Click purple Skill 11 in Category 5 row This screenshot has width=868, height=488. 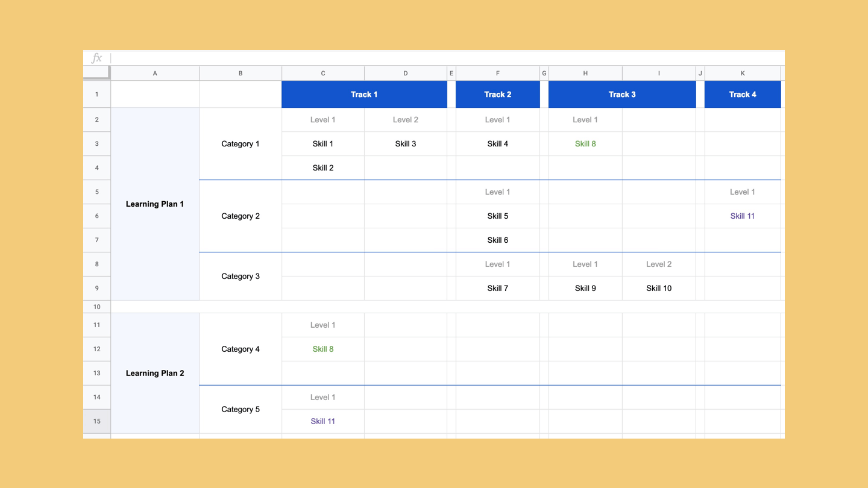[x=323, y=421]
